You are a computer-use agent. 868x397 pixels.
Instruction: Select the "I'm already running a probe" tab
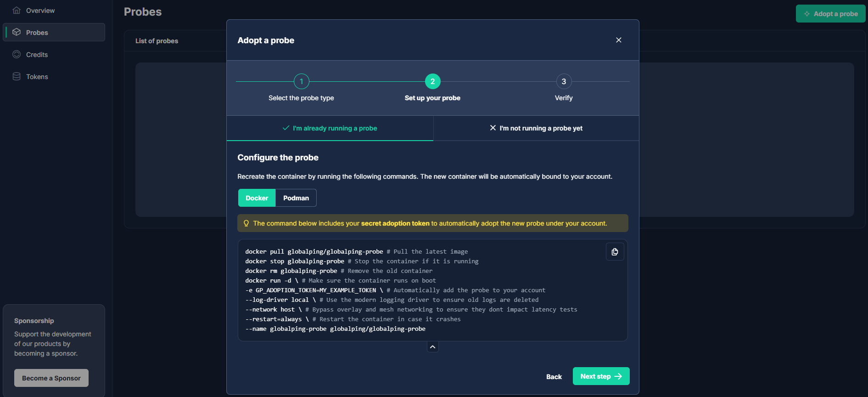pos(330,128)
